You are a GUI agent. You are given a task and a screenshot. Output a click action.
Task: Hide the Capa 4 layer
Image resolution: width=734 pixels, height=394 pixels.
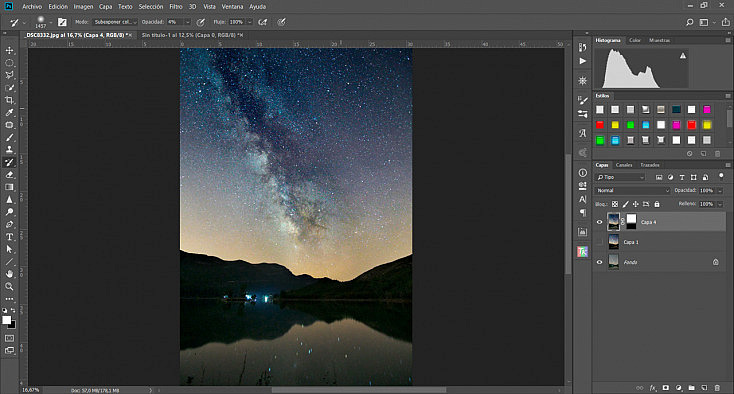coord(599,222)
